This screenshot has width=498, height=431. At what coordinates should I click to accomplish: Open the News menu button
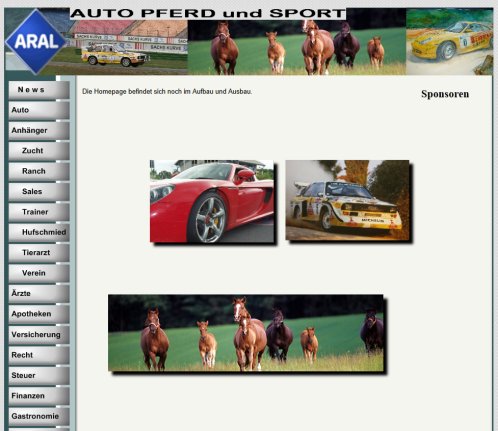(39, 90)
